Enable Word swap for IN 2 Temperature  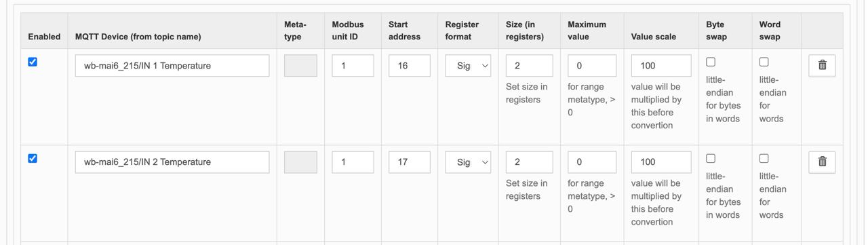point(764,158)
